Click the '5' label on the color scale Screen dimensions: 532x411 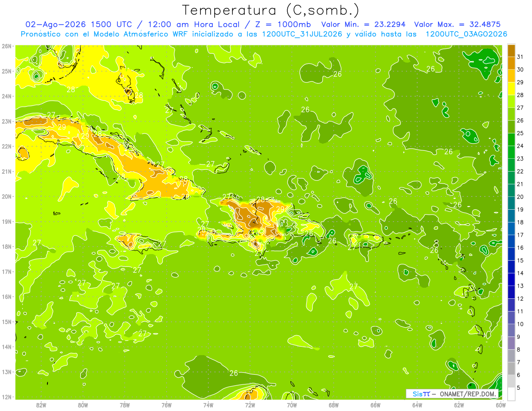(519, 388)
